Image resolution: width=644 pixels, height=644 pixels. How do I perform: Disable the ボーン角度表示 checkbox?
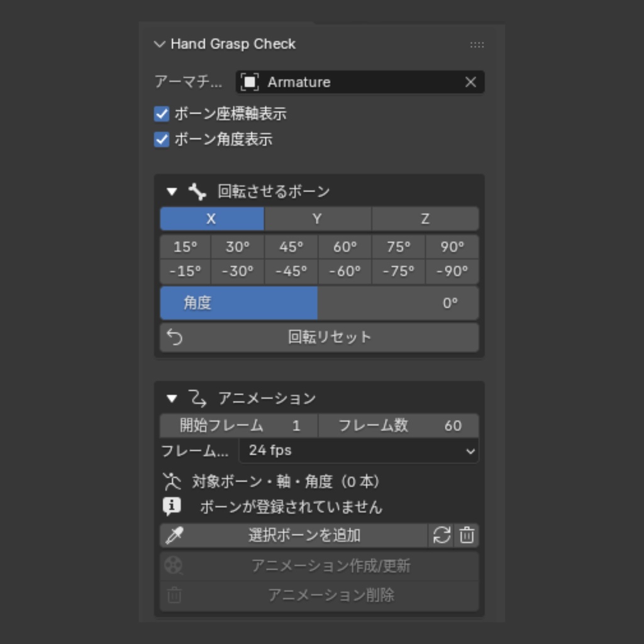[x=161, y=140]
